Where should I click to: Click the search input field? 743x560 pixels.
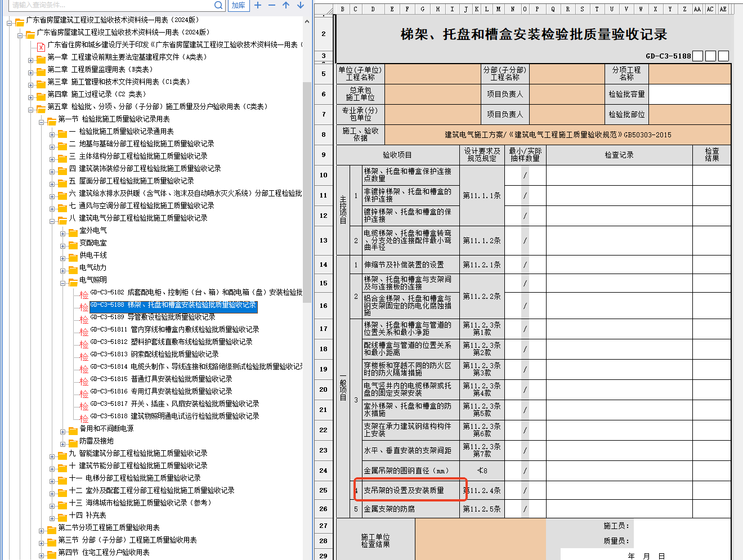111,5
